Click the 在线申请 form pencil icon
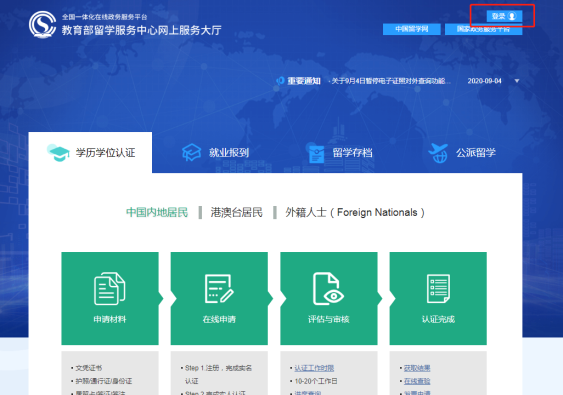 219,289
